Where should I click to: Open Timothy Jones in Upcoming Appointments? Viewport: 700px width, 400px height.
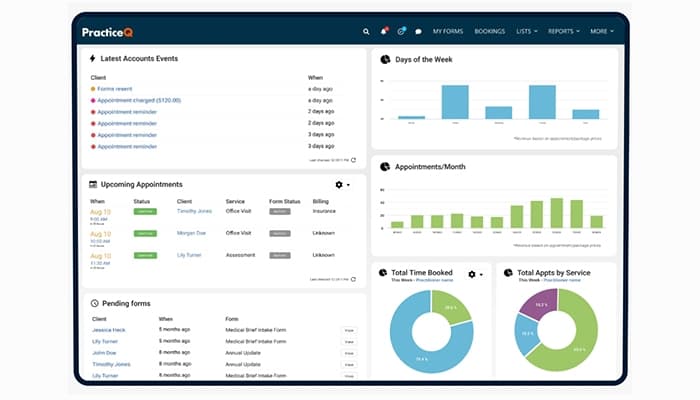coord(194,211)
